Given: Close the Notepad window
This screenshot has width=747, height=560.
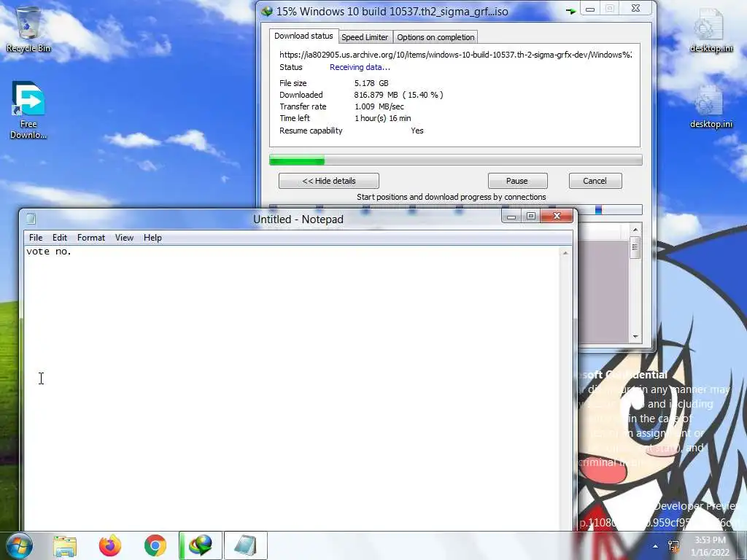Looking at the screenshot, I should point(557,217).
